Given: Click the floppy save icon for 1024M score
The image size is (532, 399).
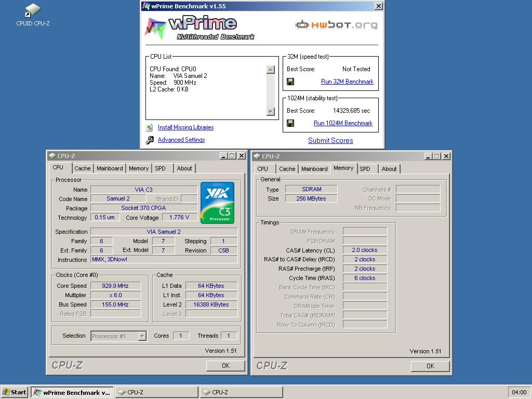Looking at the screenshot, I should click(290, 123).
